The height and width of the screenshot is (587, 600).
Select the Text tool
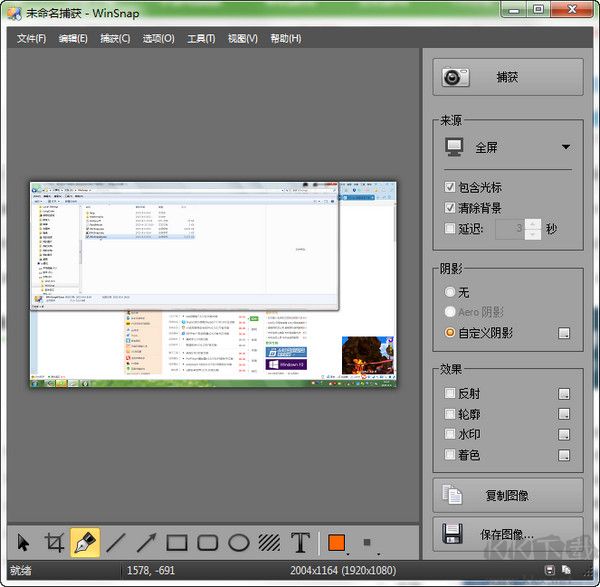pos(300,543)
